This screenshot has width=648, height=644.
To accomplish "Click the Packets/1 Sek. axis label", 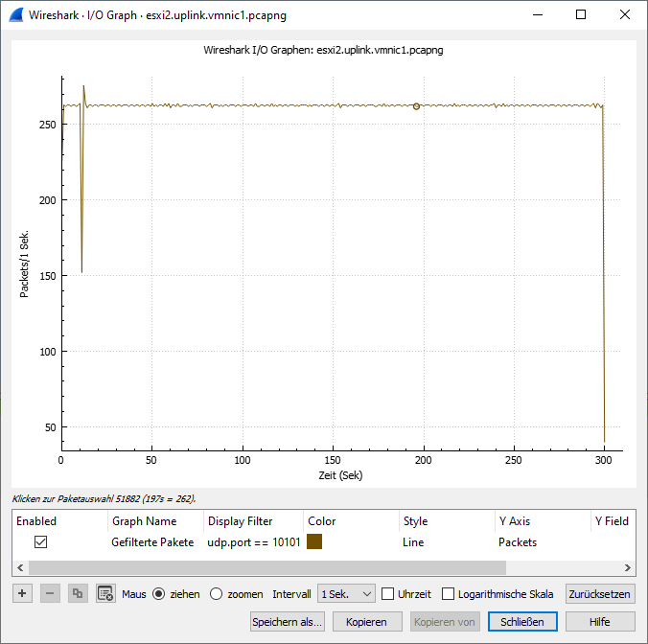I will (x=24, y=264).
